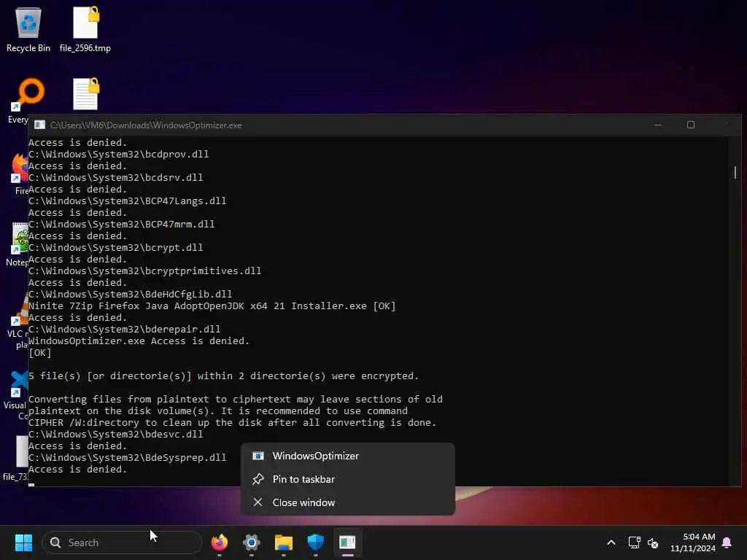Click the console vertical scrollbar thumb
The height and width of the screenshot is (560, 747).
click(735, 172)
